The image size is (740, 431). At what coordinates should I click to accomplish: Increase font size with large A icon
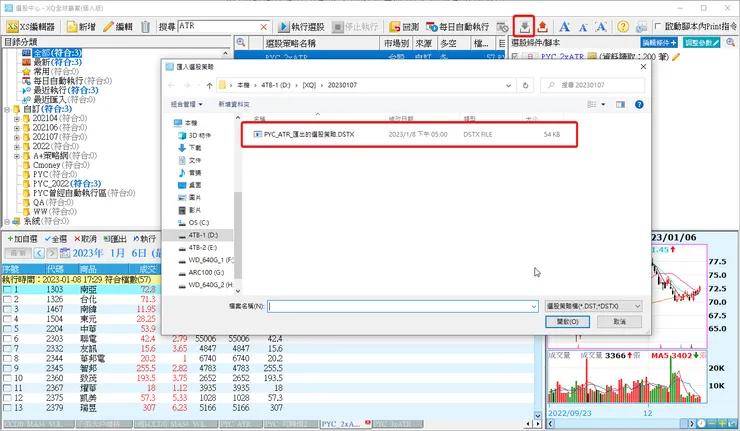(x=564, y=27)
